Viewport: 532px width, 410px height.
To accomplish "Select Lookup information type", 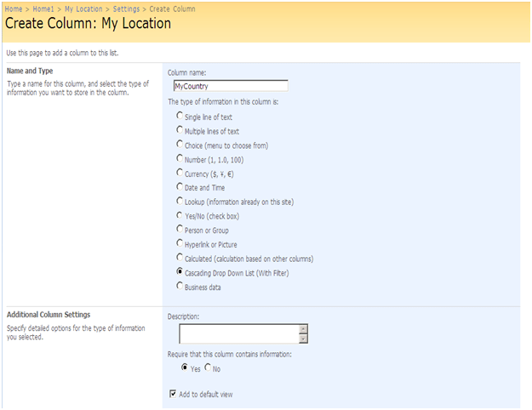I will [179, 201].
